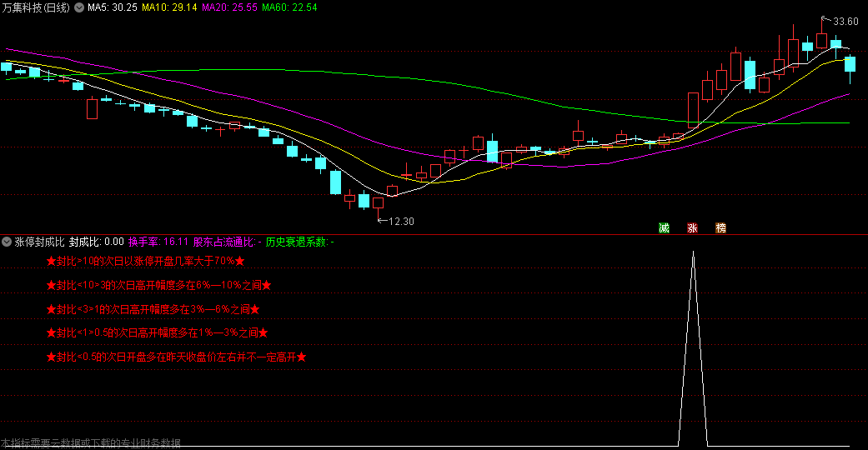
Task: Click the 涨停封成比 indicator name
Action: click(x=40, y=242)
